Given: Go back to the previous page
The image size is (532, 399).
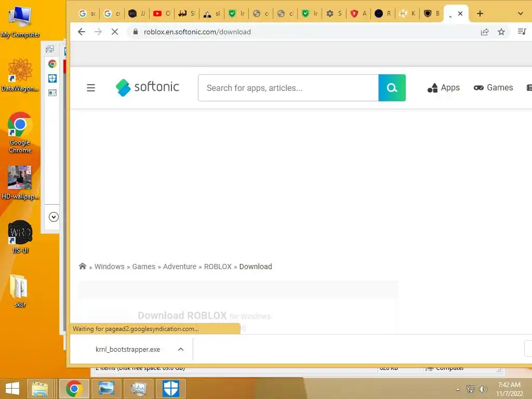Looking at the screenshot, I should click(x=82, y=32).
